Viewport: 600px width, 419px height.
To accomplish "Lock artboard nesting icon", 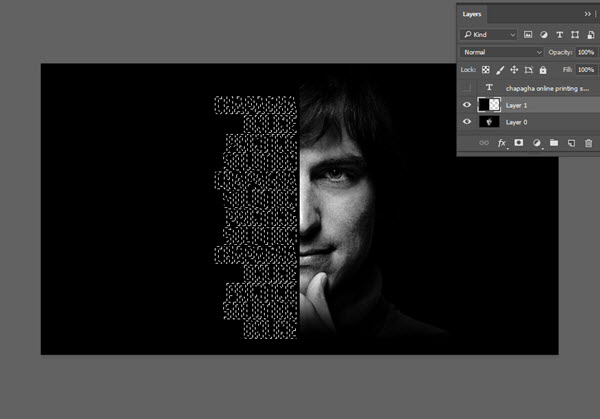I will click(528, 70).
